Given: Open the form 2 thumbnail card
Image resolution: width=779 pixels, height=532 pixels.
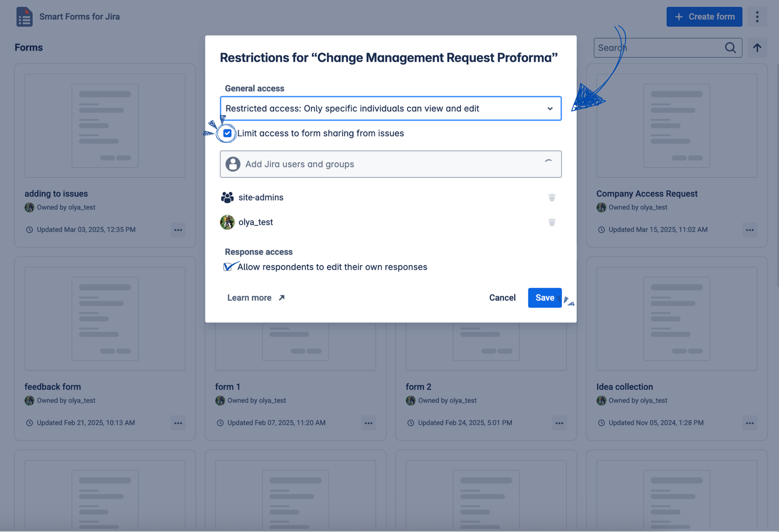Looking at the screenshot, I should coord(486,347).
